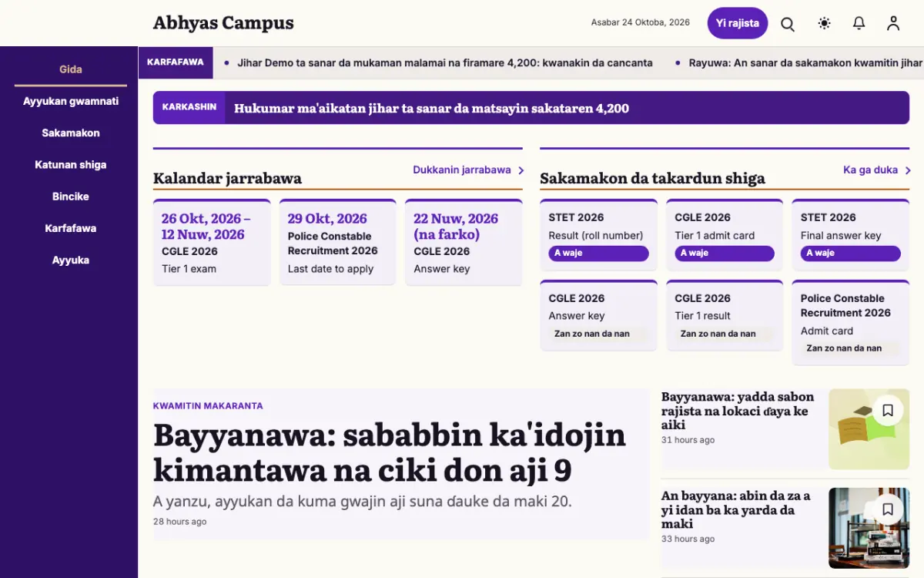Viewport: 924px width, 578px height.
Task: Click the '31 hours ago' timestamp
Action: [x=688, y=440]
